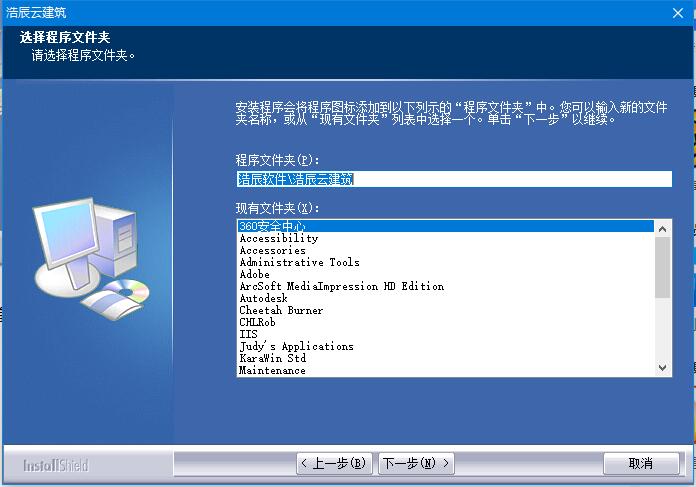Choose the Autodesk folder
696x487 pixels.
click(x=263, y=298)
